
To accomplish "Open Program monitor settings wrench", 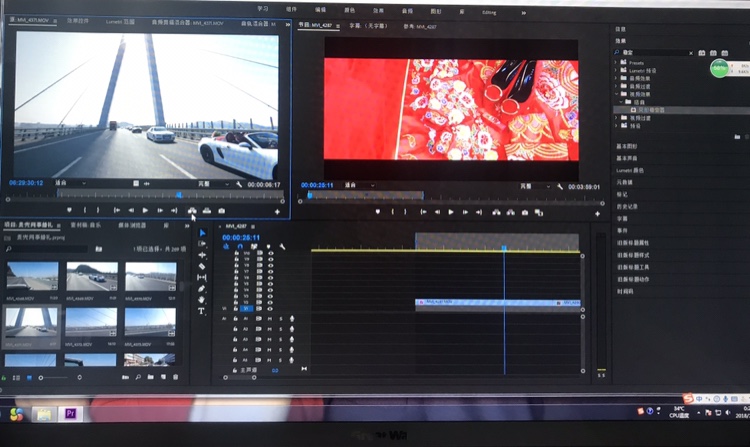I will tap(560, 186).
